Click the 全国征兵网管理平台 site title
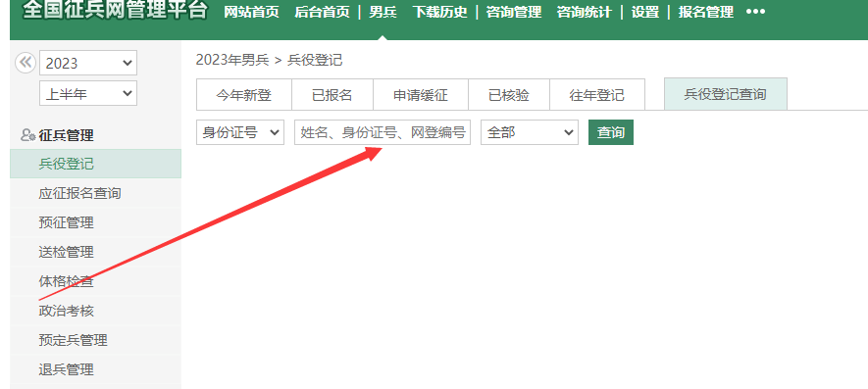This screenshot has width=868, height=389. coord(115,10)
